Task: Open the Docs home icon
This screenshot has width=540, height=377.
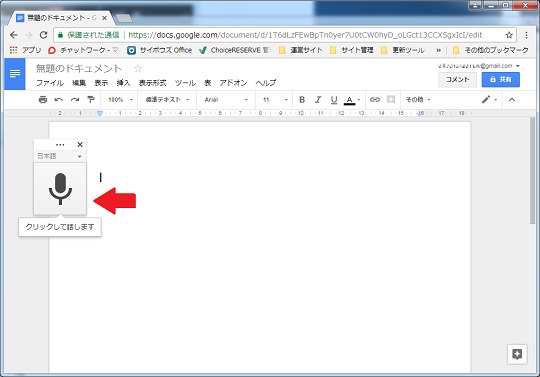Action: point(15,74)
